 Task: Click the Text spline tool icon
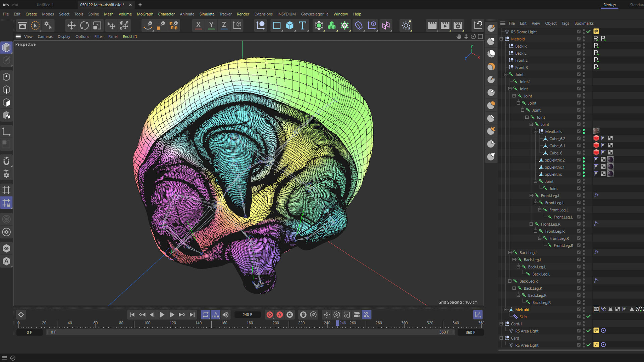tap(302, 25)
